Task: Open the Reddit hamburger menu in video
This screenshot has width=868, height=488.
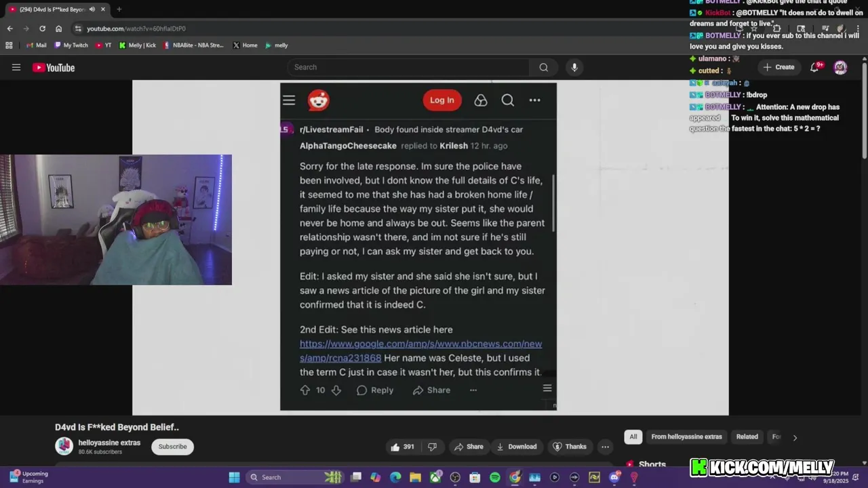Action: tap(289, 100)
